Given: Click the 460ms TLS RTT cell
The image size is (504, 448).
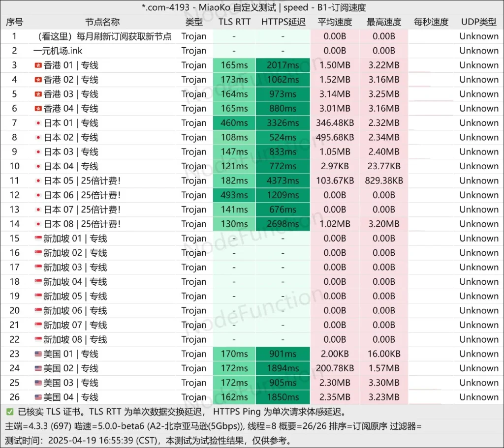Looking at the screenshot, I should pyautogui.click(x=234, y=123).
